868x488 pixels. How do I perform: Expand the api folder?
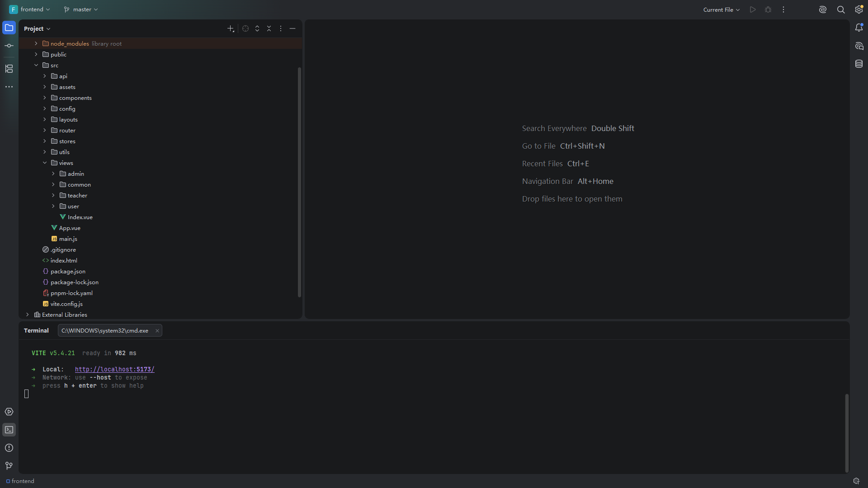(x=45, y=76)
